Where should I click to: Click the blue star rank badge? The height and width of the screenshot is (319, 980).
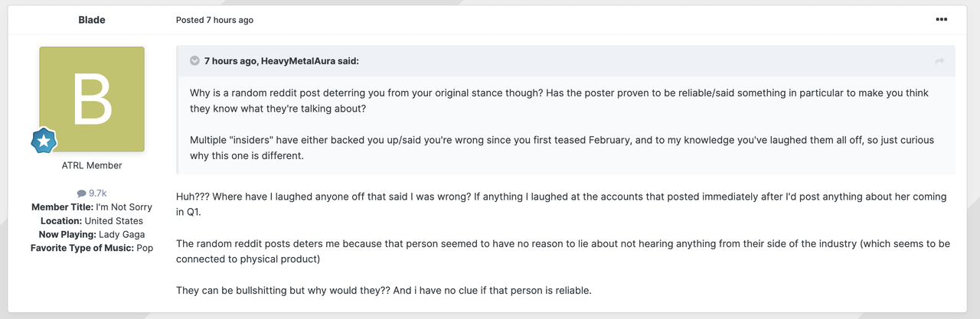[x=44, y=141]
